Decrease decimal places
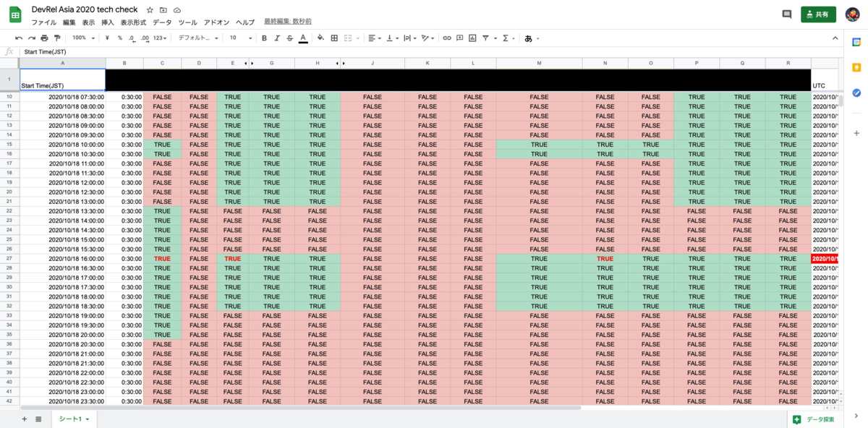 pyautogui.click(x=132, y=38)
